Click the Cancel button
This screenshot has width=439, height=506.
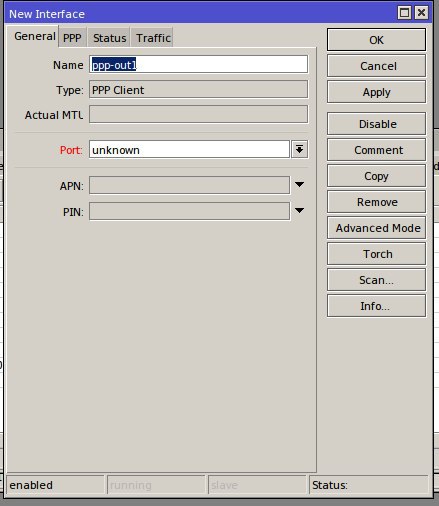click(x=376, y=66)
